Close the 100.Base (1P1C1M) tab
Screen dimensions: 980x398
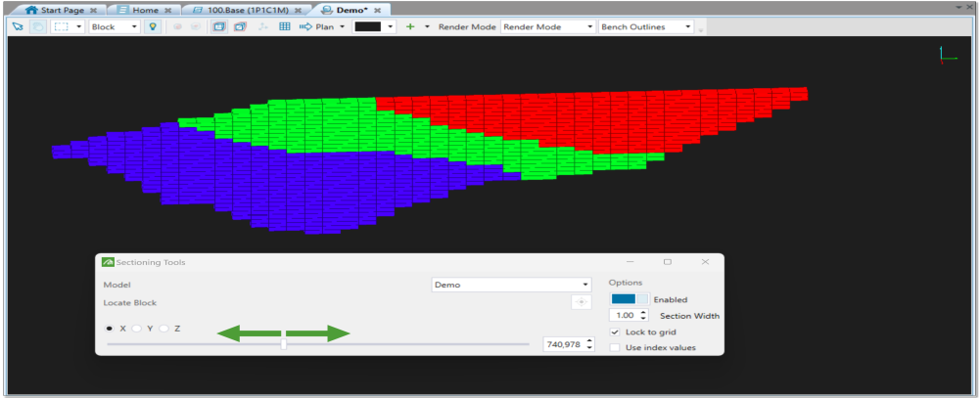pyautogui.click(x=299, y=11)
